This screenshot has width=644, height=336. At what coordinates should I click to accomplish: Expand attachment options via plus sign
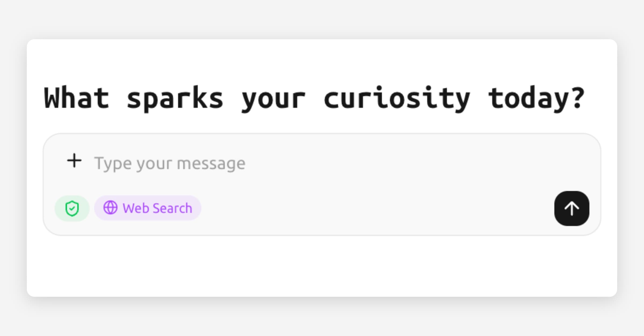coord(74,161)
